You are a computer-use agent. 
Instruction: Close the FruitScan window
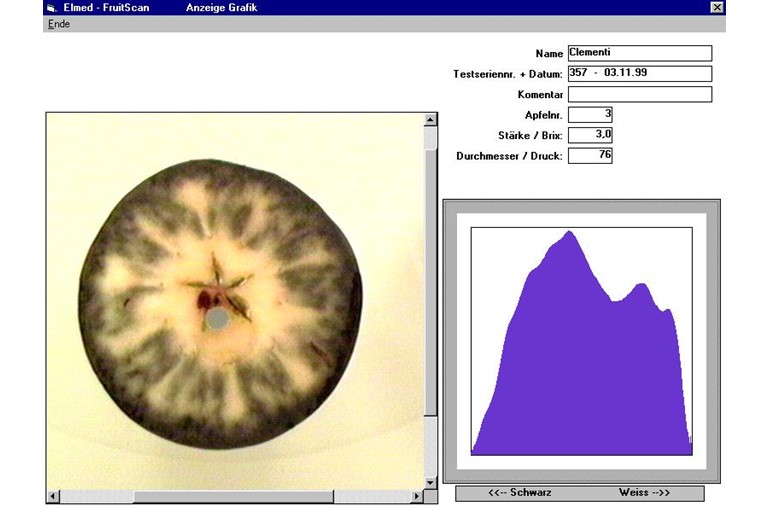click(717, 7)
